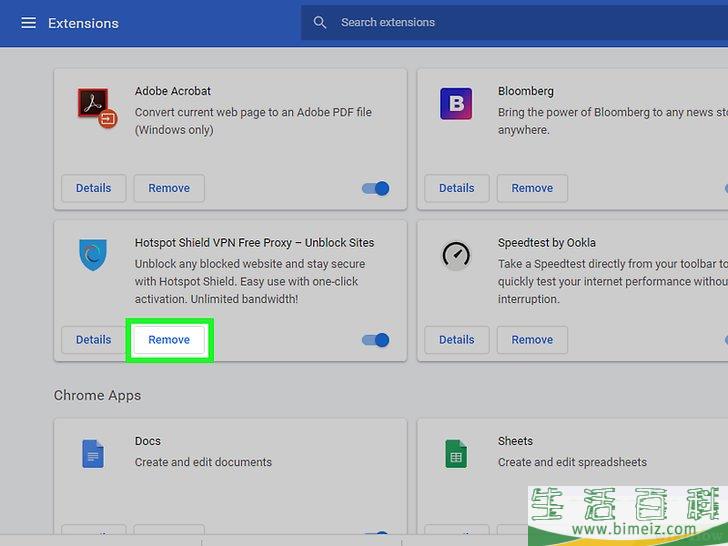Click 'Create and edit documents' description
Screen dimensions: 728x546
coord(203,462)
